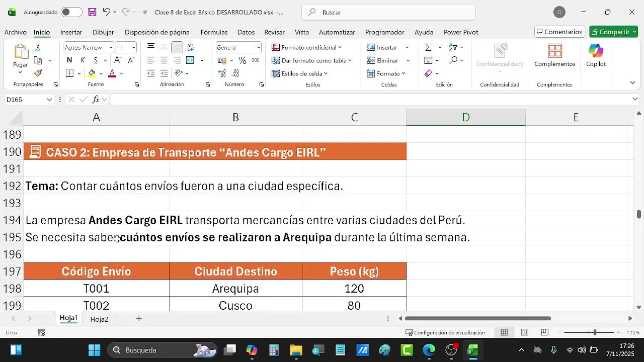Click the Clear eraser icon

(x=428, y=73)
